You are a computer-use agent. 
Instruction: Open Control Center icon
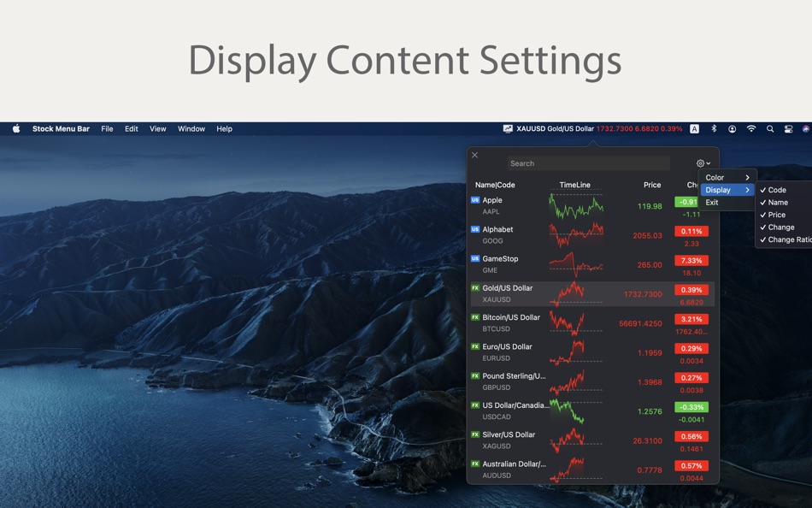coord(788,128)
